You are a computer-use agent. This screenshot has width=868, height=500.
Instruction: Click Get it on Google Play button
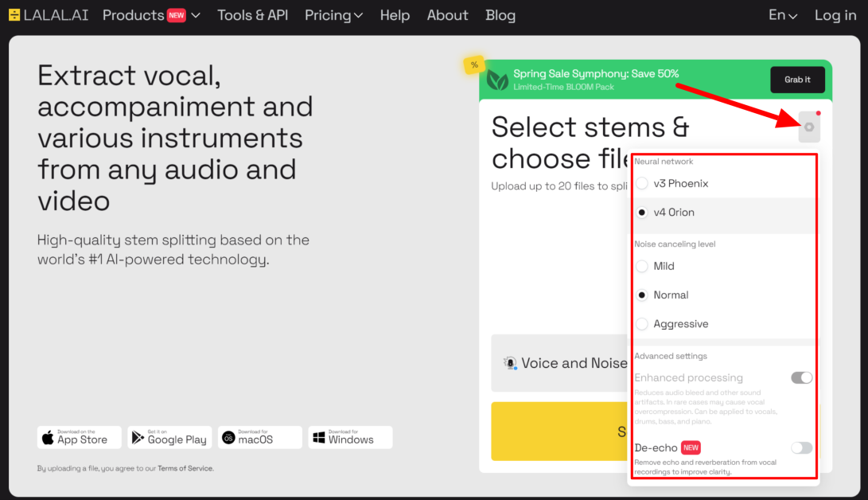169,437
